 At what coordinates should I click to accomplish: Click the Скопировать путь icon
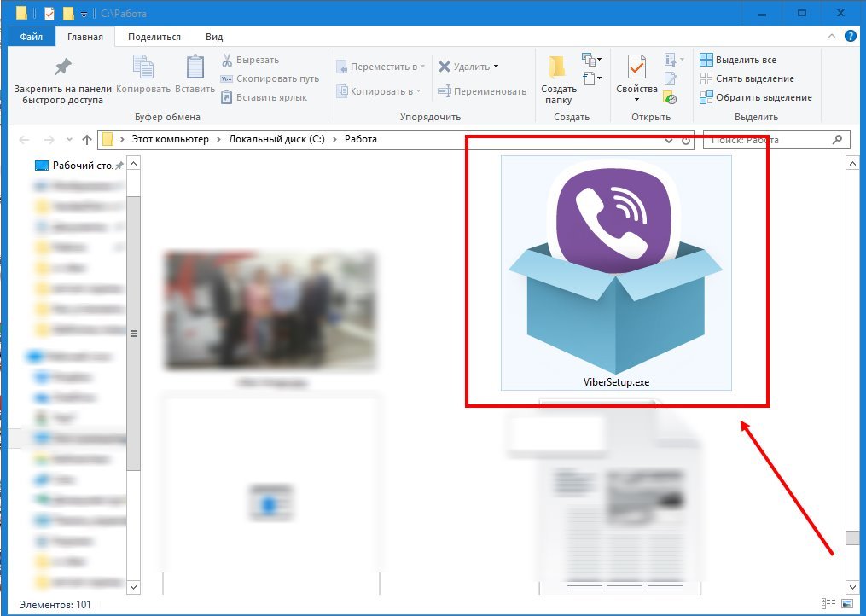pos(228,79)
